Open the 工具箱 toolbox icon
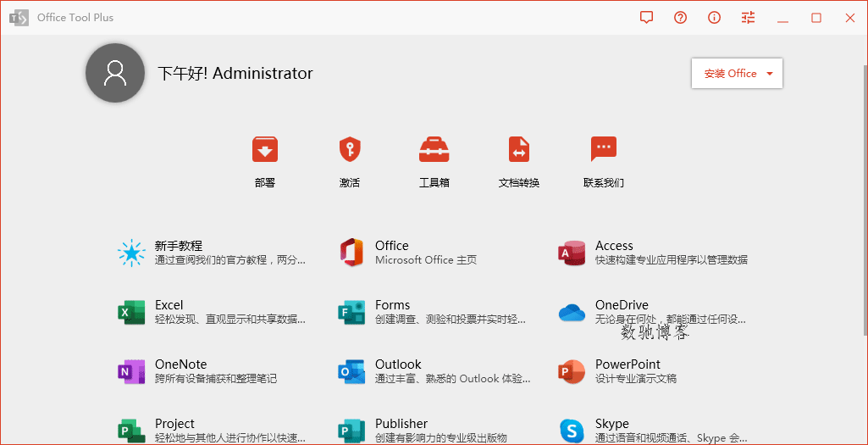This screenshot has width=868, height=445. pos(434,150)
